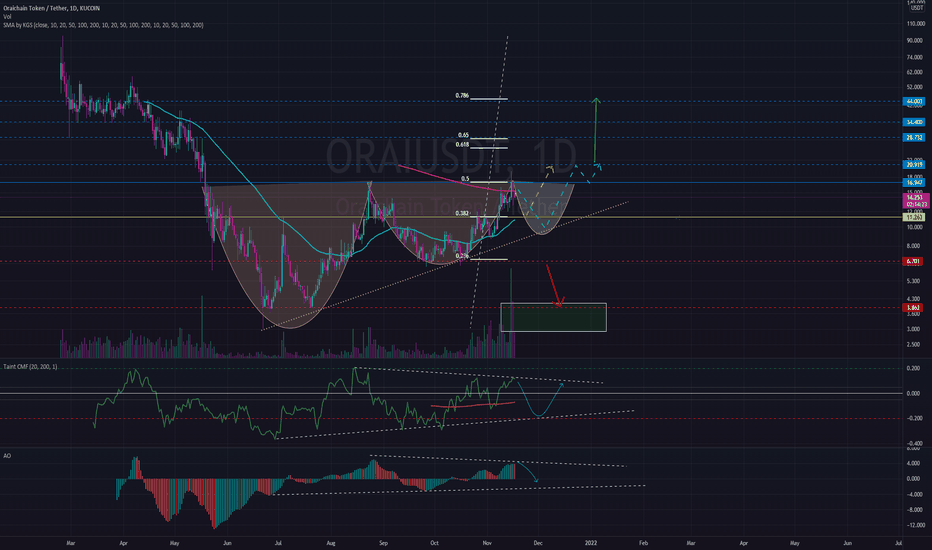The height and width of the screenshot is (550, 932).
Task: Click the Dec label on time axis
Action: [x=538, y=543]
